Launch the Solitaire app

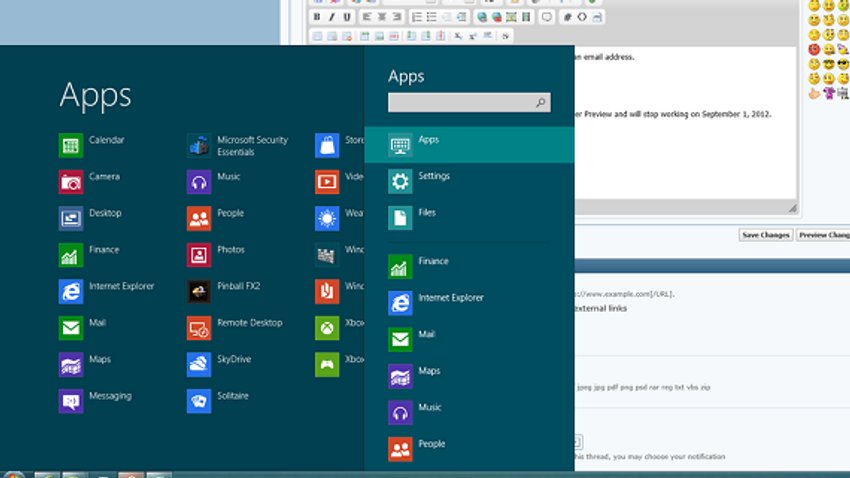[218, 401]
